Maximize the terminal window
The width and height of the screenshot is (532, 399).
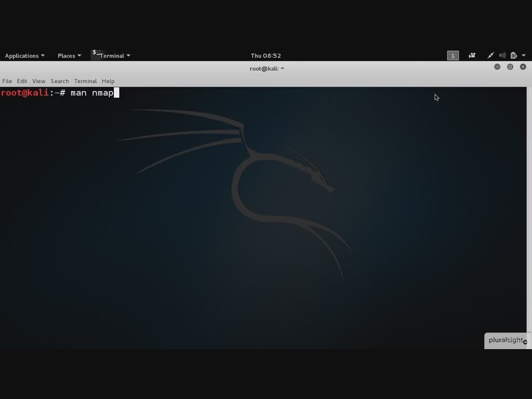pos(510,67)
